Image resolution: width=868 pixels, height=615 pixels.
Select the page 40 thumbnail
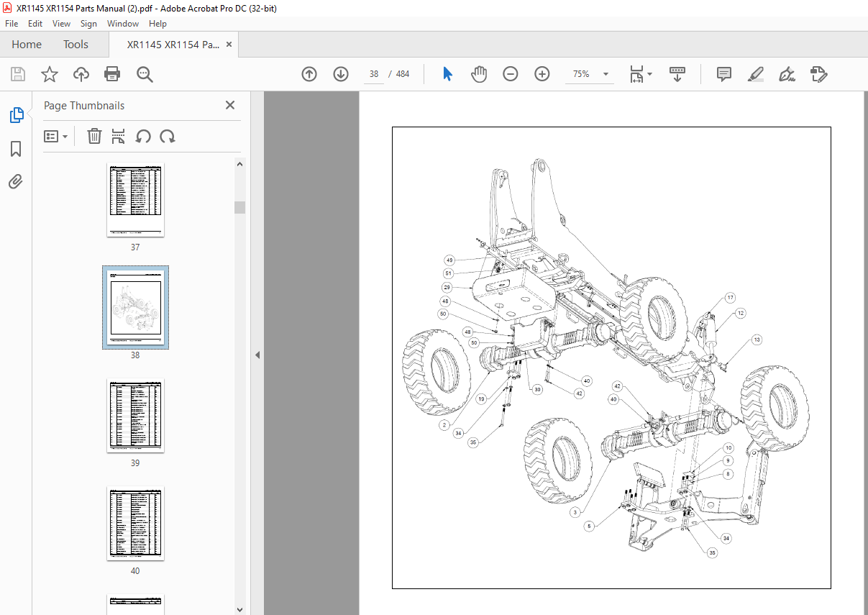[x=135, y=523]
